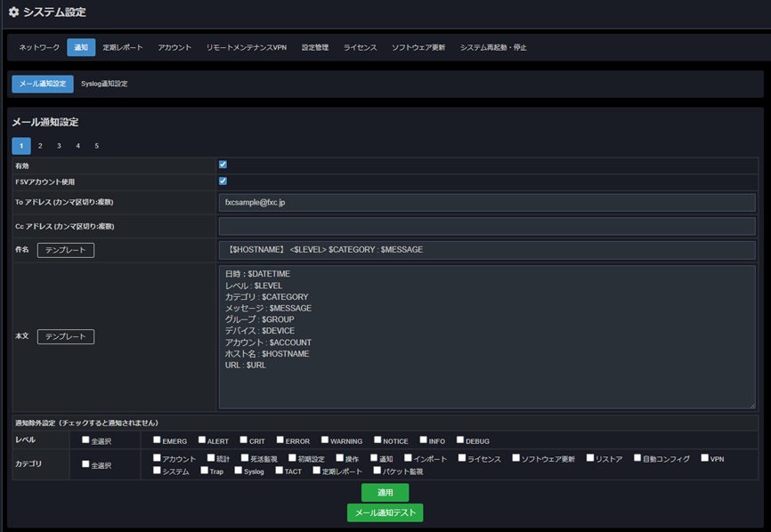Tick the ALERT level checkbox

pyautogui.click(x=202, y=440)
